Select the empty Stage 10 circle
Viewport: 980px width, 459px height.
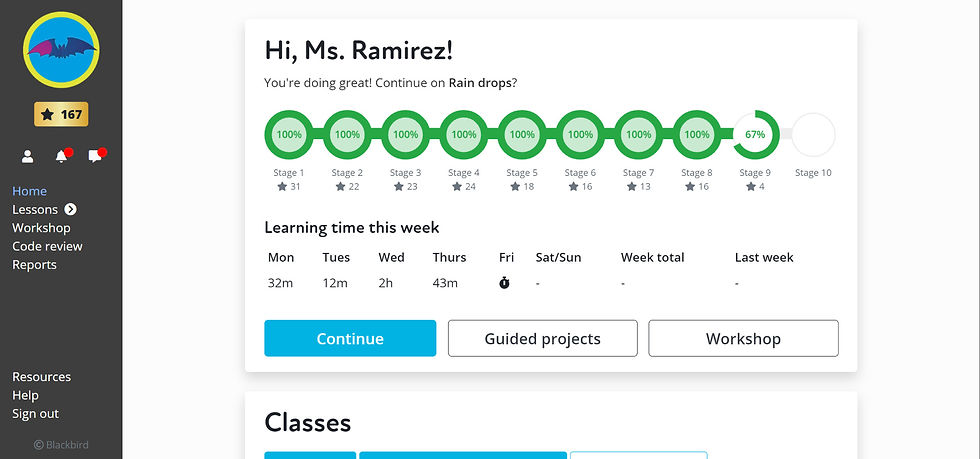click(x=813, y=134)
